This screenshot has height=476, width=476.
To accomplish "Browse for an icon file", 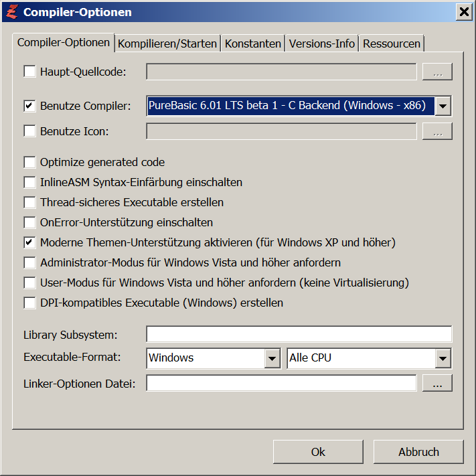I will pyautogui.click(x=437, y=131).
